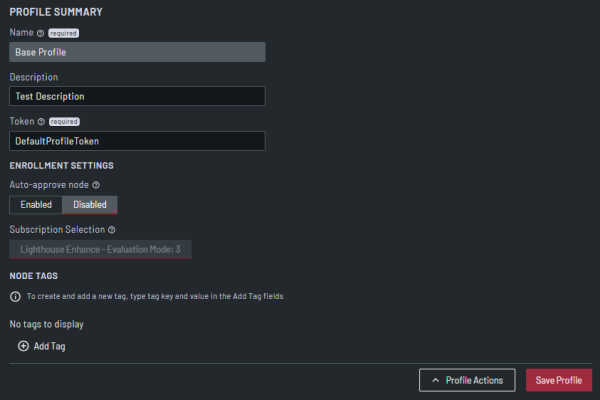The width and height of the screenshot is (600, 400).
Task: Click the chevron arrow on Profile Actions
Action: pos(435,380)
